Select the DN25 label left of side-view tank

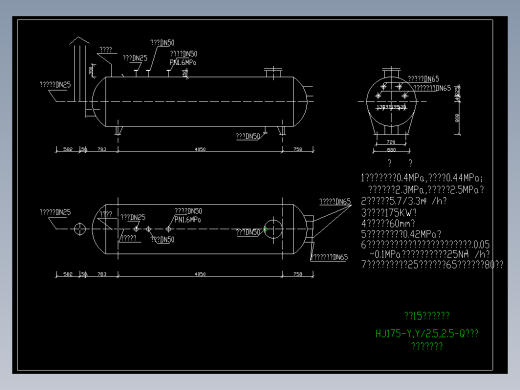point(55,85)
